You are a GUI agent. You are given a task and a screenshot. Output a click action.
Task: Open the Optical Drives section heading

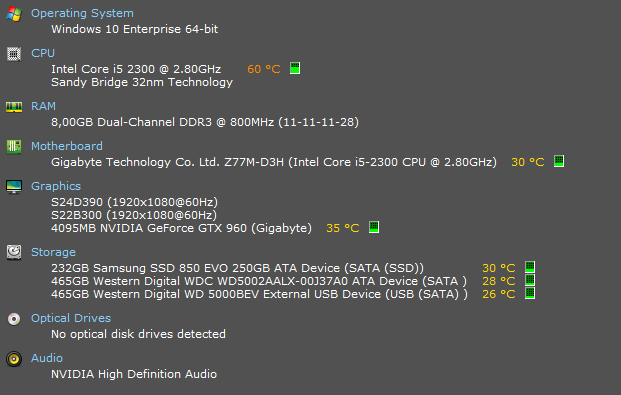tap(71, 318)
